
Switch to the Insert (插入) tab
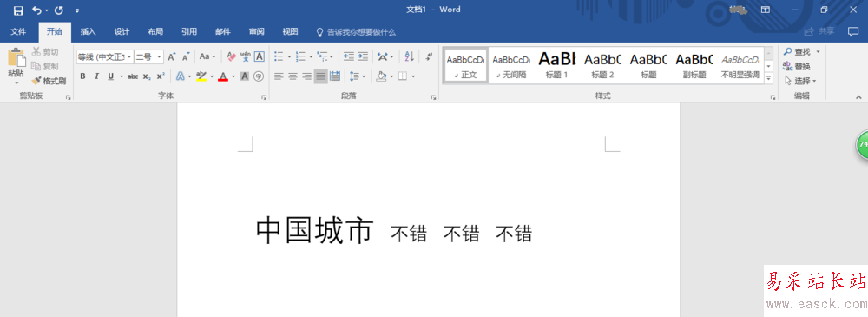pyautogui.click(x=88, y=31)
